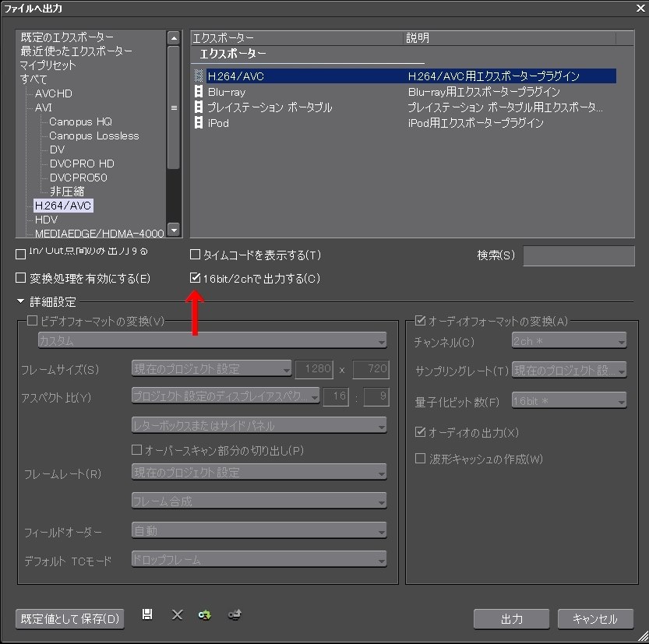Image resolution: width=649 pixels, height=644 pixels.
Task: Click the 説明 column header
Action: click(x=510, y=38)
